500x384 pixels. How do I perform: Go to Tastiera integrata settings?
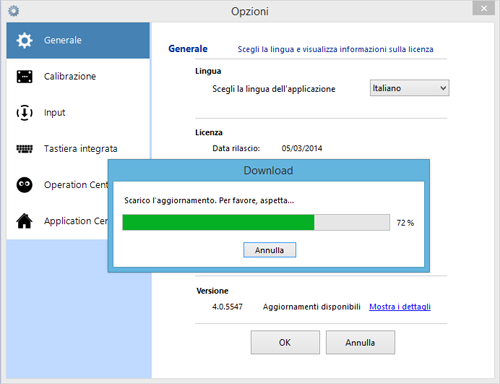(x=78, y=149)
